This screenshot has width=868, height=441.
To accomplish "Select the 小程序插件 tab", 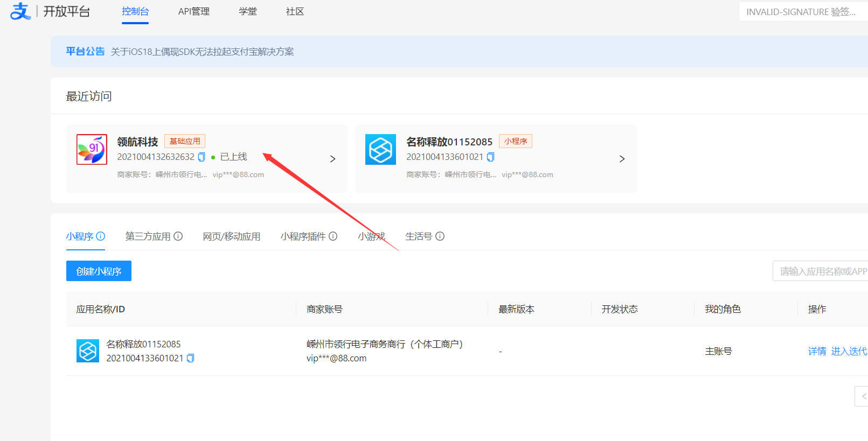I will (303, 236).
